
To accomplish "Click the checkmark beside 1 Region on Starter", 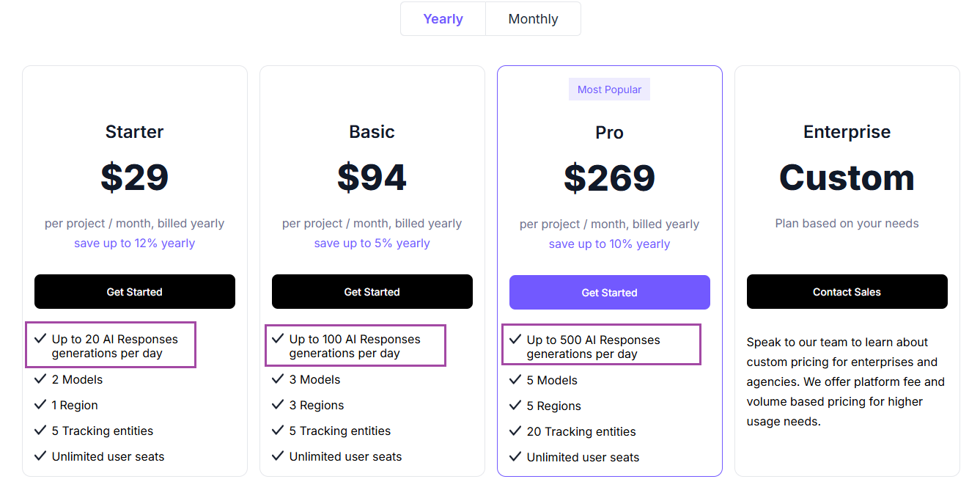I will pyautogui.click(x=40, y=405).
